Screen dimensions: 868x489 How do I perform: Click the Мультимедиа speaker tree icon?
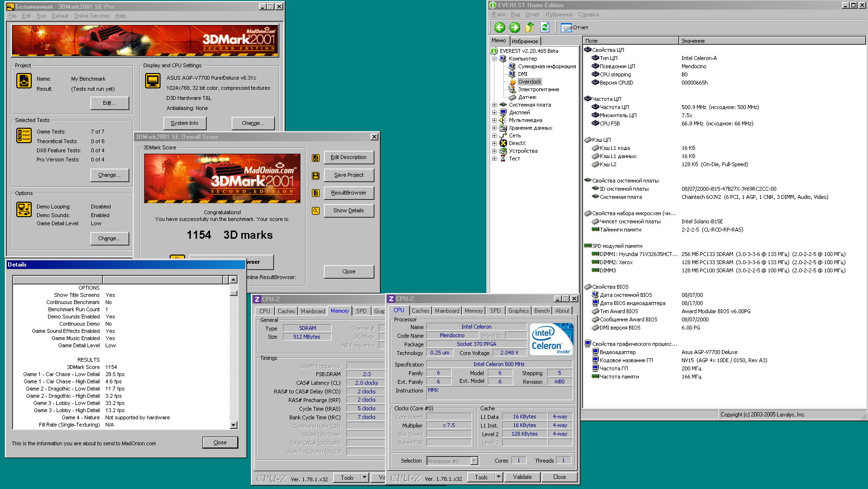pos(503,120)
